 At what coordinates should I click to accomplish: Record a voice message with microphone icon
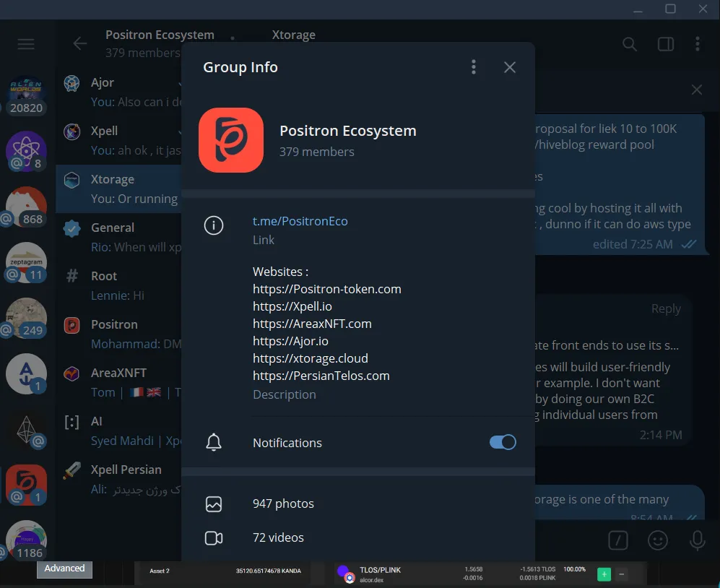tap(697, 540)
